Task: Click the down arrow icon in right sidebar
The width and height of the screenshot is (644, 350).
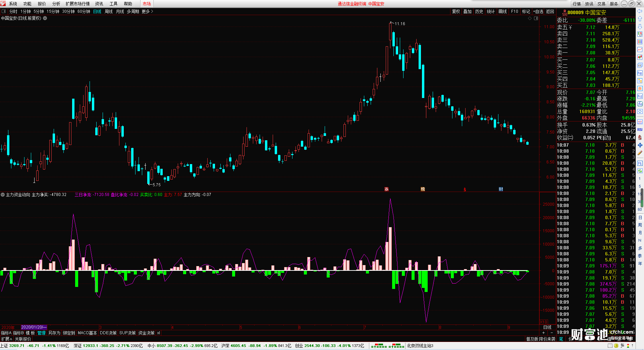Action: (x=640, y=26)
